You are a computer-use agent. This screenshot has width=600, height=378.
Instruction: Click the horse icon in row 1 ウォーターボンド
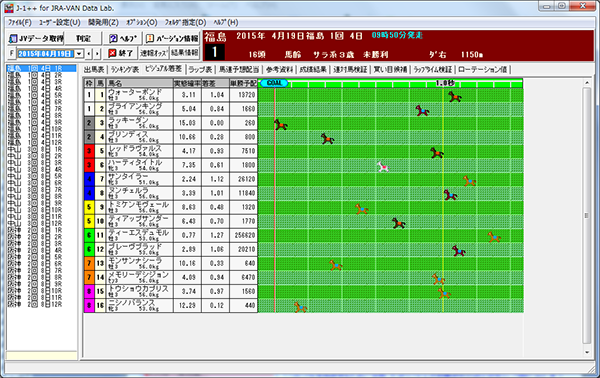pos(455,97)
